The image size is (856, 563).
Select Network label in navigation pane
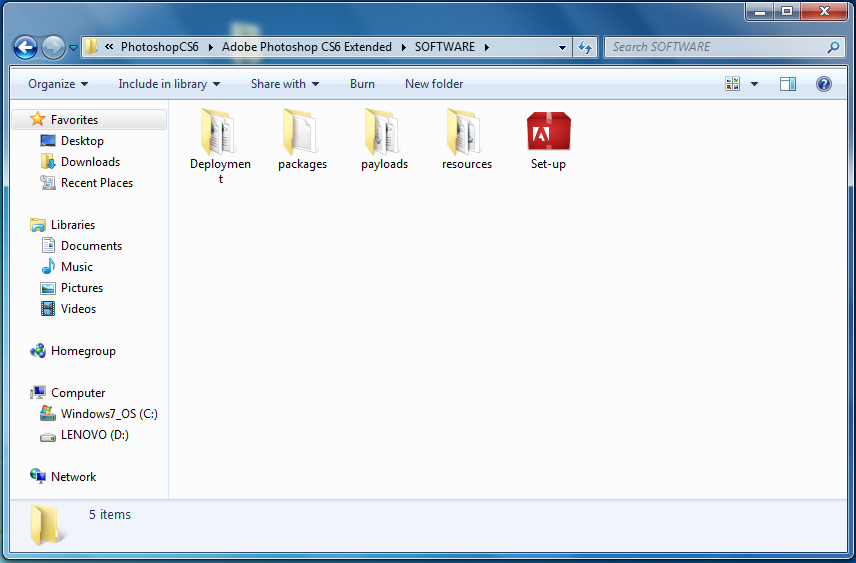[x=74, y=477]
